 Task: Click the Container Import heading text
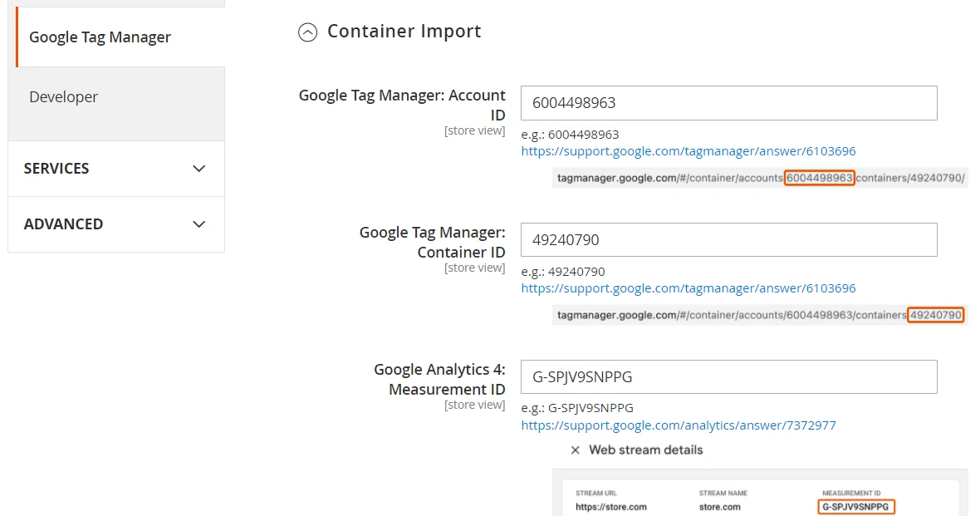pos(404,32)
